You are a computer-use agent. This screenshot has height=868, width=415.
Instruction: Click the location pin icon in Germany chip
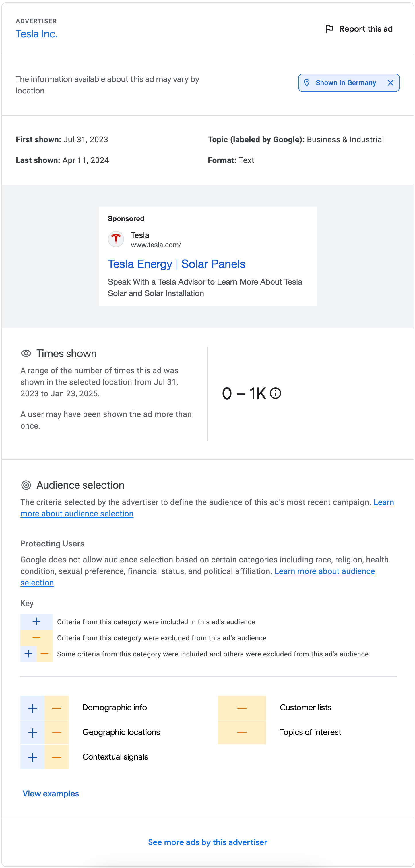pos(306,83)
